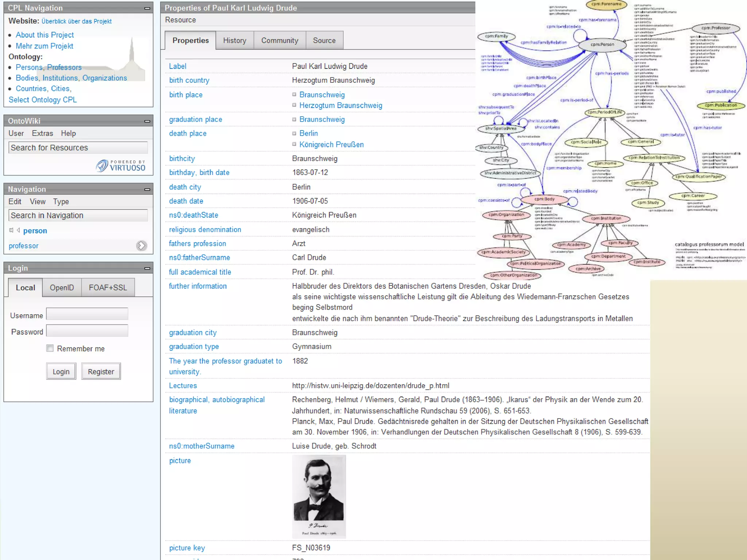
Task: Click the cpm:Person node in ontology diagram
Action: 602,44
